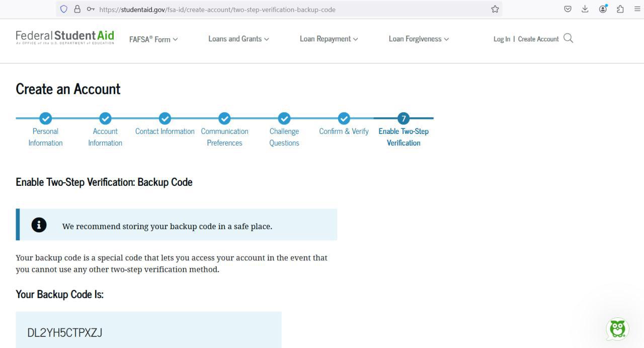Click the step 7 circle indicator
The height and width of the screenshot is (348, 644).
(x=404, y=118)
